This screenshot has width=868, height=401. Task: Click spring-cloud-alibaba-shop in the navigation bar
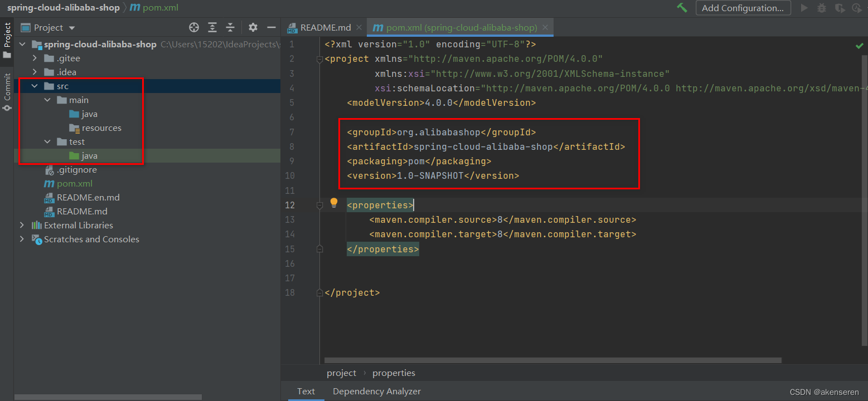coord(63,8)
